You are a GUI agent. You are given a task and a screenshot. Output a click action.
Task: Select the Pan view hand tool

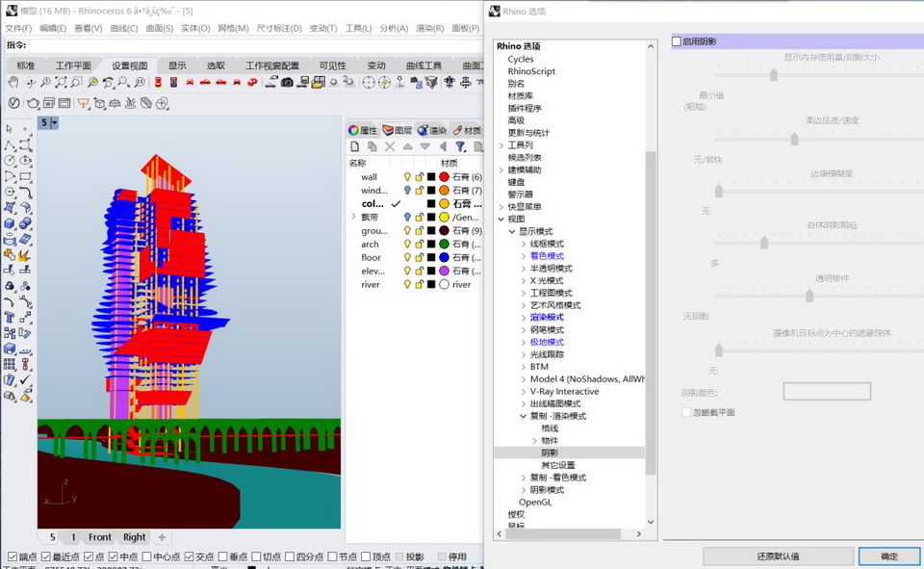(13, 83)
